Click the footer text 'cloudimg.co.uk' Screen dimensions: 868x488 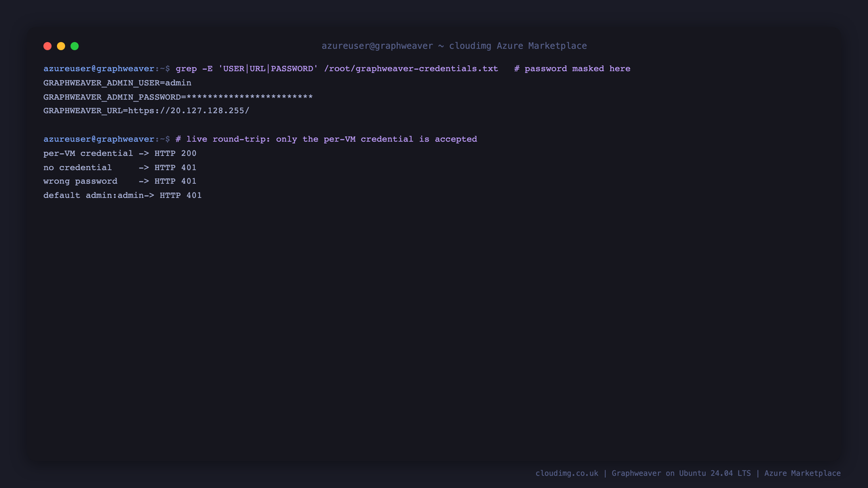pos(567,473)
